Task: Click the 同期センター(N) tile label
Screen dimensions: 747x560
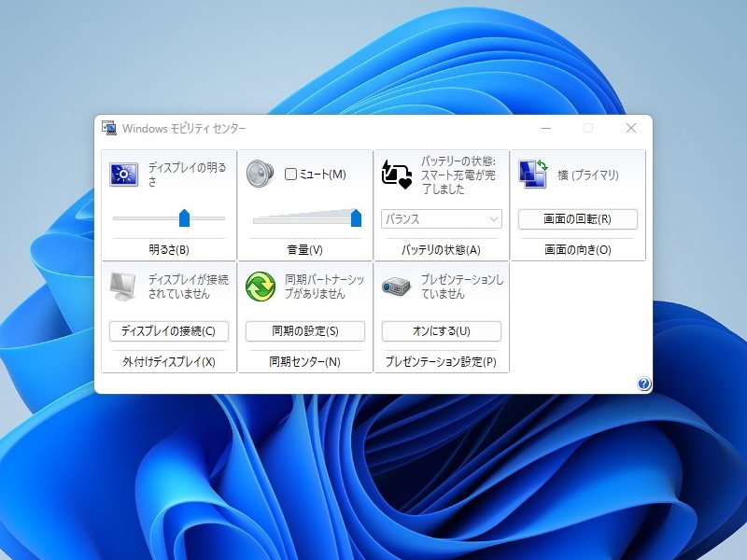Action: tap(305, 362)
